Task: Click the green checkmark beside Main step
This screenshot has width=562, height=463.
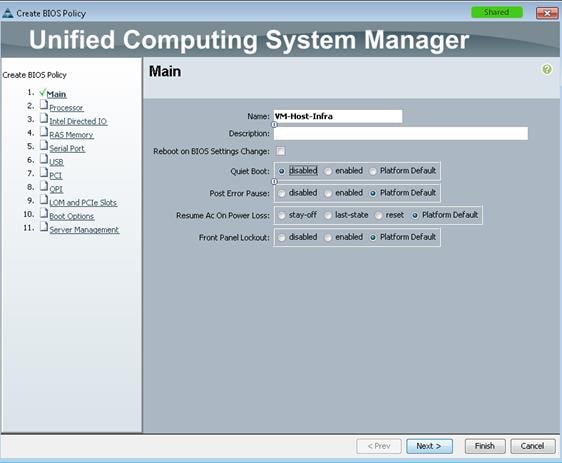Action: (x=42, y=92)
